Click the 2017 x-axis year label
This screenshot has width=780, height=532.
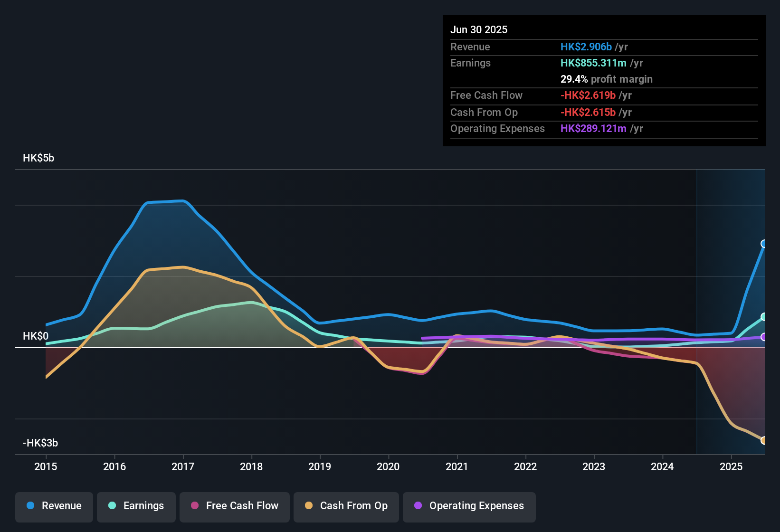[183, 466]
